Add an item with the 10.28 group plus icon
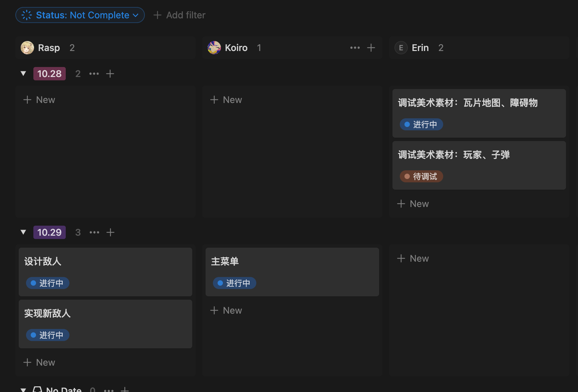Image resolution: width=578 pixels, height=392 pixels. click(x=110, y=74)
